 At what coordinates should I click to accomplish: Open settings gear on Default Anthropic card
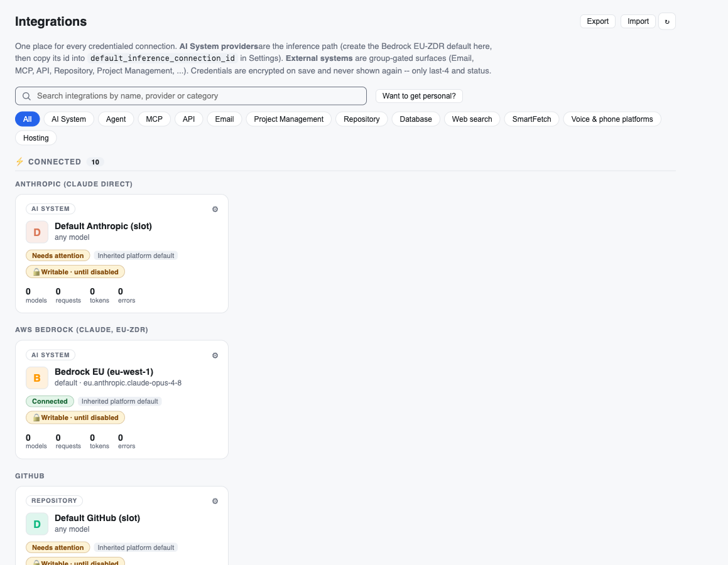(215, 209)
